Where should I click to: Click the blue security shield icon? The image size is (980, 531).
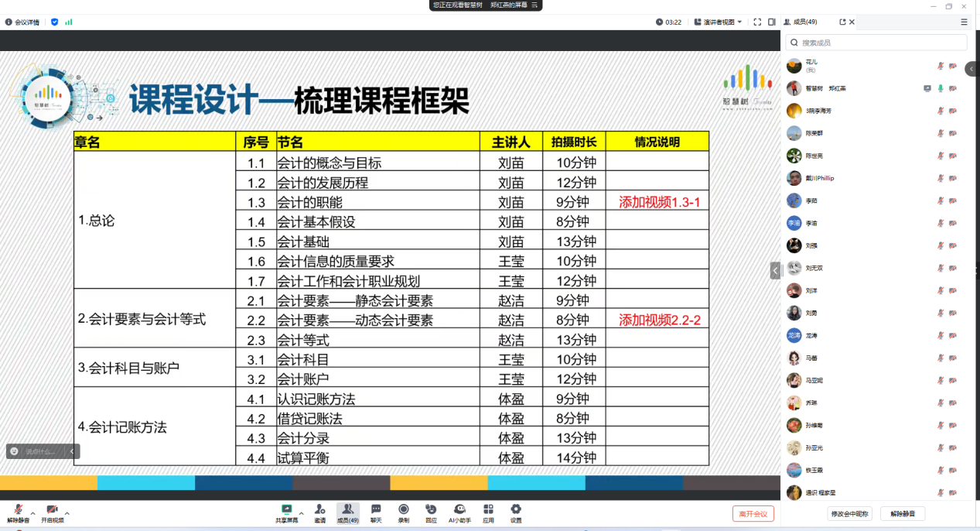click(54, 22)
